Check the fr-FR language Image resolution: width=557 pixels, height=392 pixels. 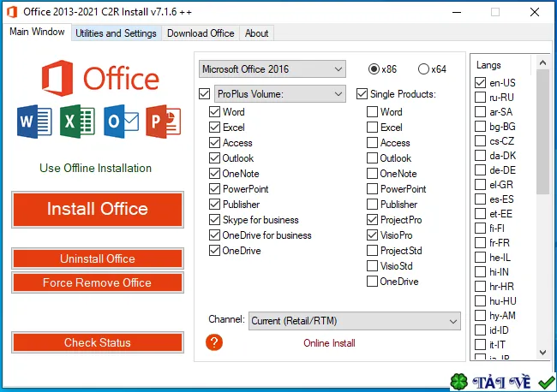pyautogui.click(x=480, y=243)
